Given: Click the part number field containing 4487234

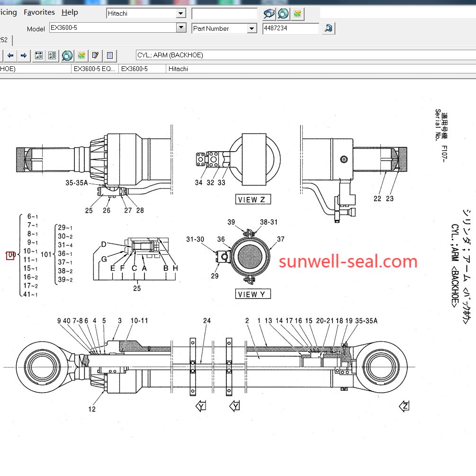Looking at the screenshot, I should [x=290, y=28].
